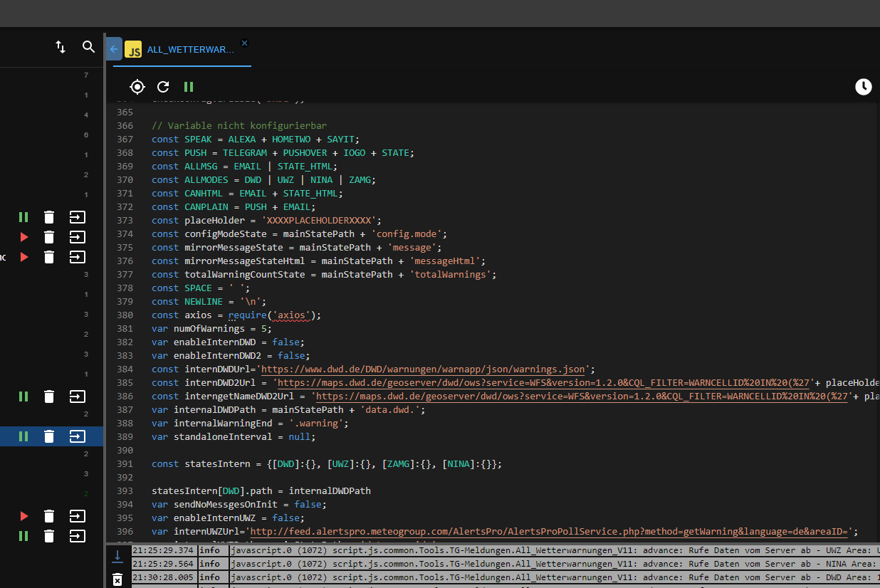Click the underlined 'require' call on line 380
Viewport: 880px width, 588px height.
pyautogui.click(x=247, y=315)
